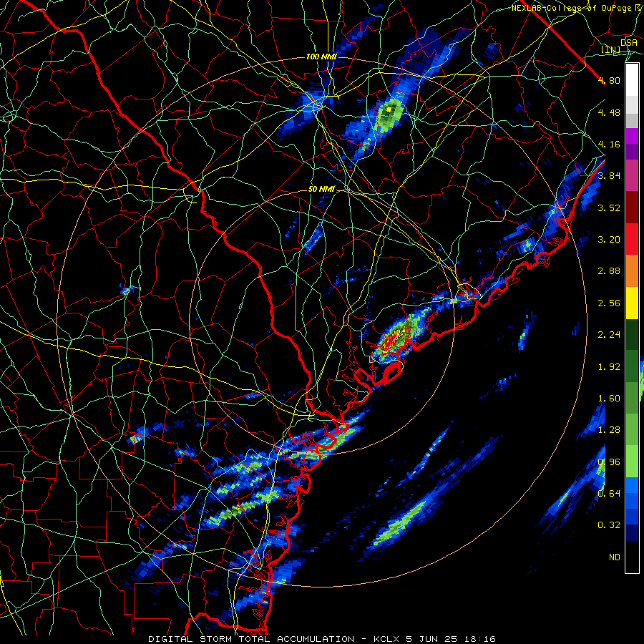The height and width of the screenshot is (644, 644).
Task: Select the 2.56 legend value
Action: [609, 303]
